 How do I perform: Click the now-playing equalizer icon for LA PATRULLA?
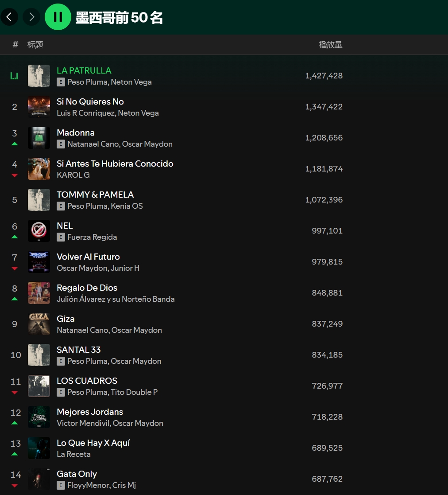[x=15, y=76]
